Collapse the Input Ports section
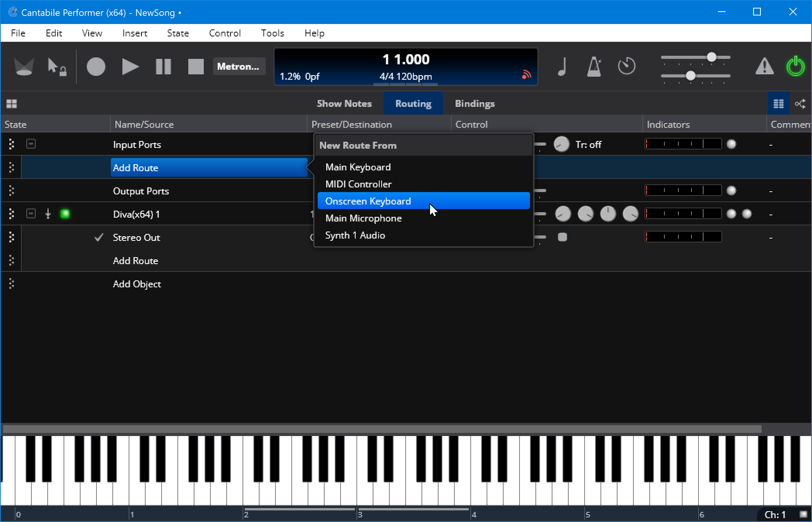Image resolution: width=812 pixels, height=522 pixels. coord(31,144)
